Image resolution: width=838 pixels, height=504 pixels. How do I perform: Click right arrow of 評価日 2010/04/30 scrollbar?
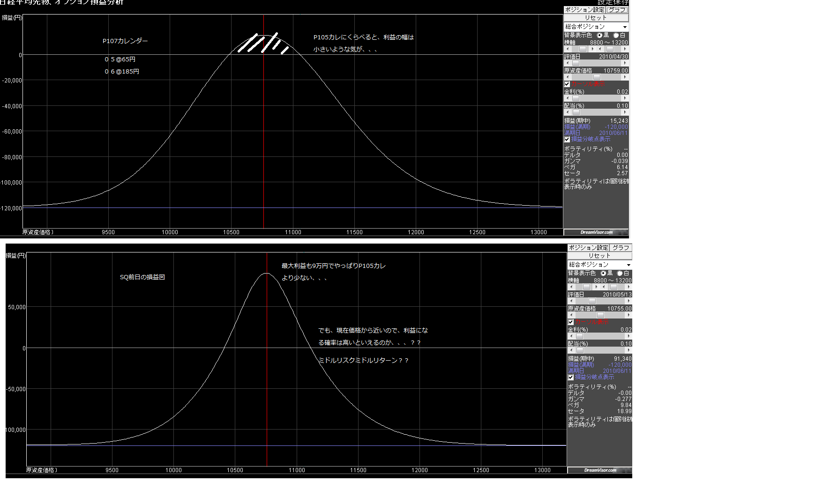[625, 63]
